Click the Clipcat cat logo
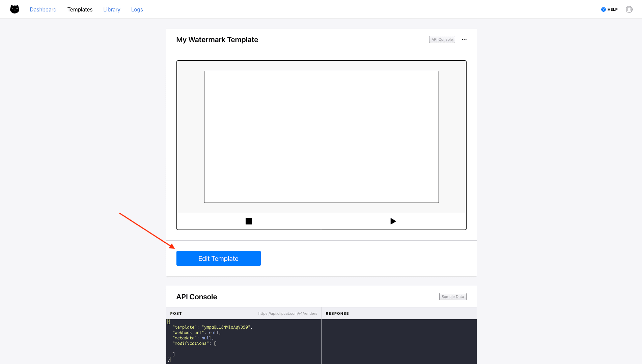 (x=15, y=9)
